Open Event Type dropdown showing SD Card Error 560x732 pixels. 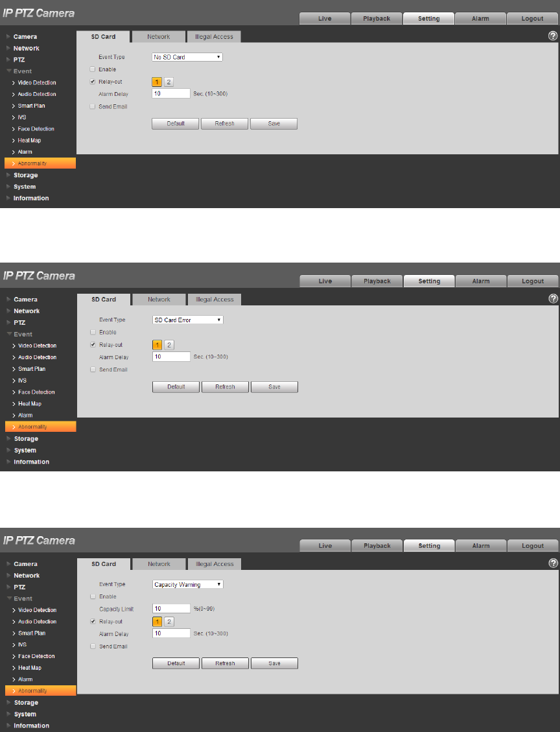(187, 320)
